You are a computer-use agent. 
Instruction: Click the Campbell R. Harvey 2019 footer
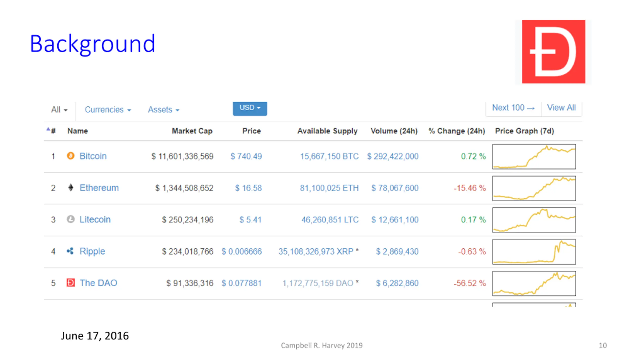[322, 345]
